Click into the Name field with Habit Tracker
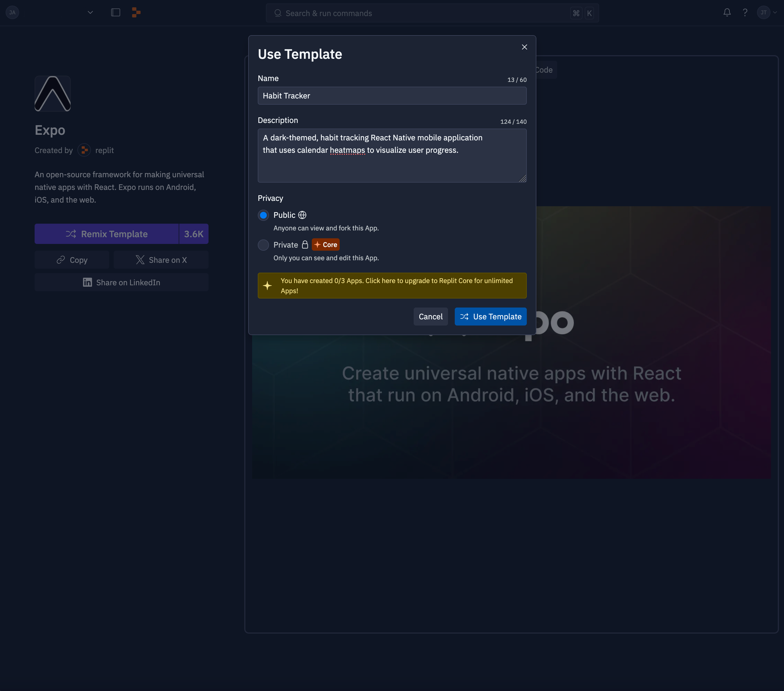Image resolution: width=784 pixels, height=691 pixels. [x=392, y=96]
